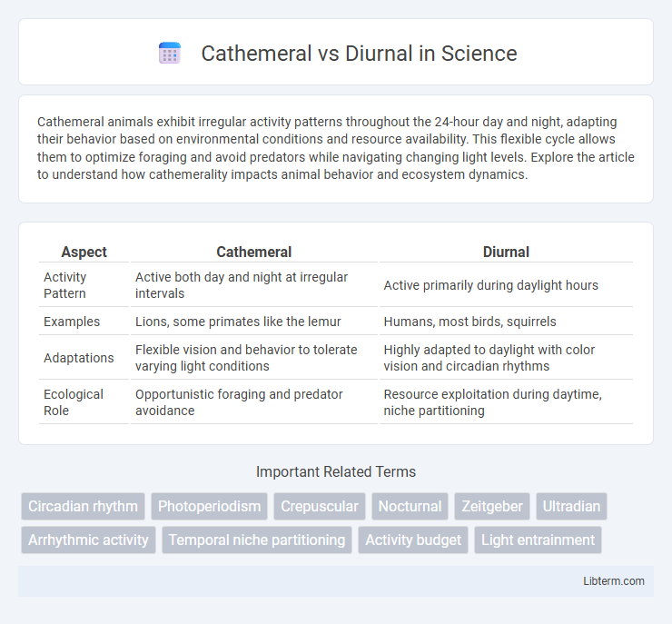Viewport: 672px width, 624px height.
Task: Select the Crepuscular tag
Action: point(320,506)
